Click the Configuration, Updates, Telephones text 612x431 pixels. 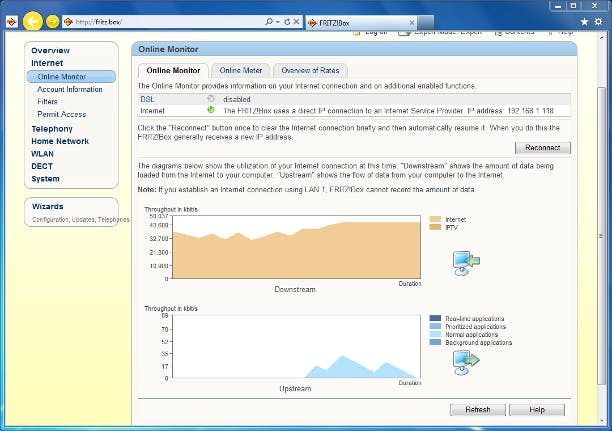81,219
